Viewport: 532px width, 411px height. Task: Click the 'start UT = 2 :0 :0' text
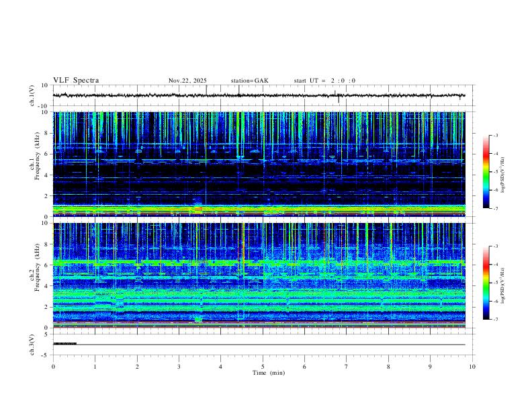tap(324, 81)
